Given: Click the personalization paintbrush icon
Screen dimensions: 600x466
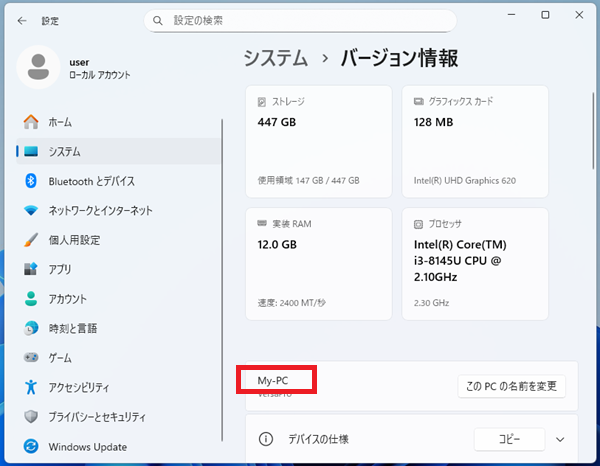Looking at the screenshot, I should [x=31, y=240].
